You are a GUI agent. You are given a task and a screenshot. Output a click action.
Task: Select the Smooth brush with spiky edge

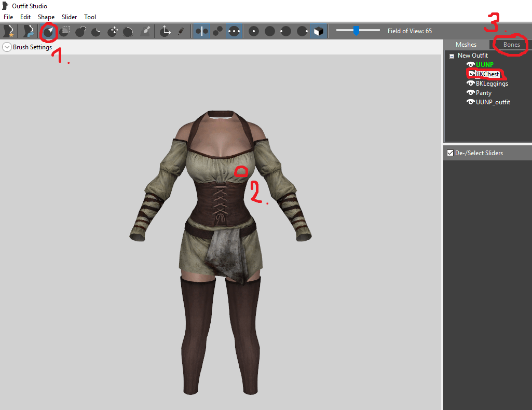tap(128, 32)
